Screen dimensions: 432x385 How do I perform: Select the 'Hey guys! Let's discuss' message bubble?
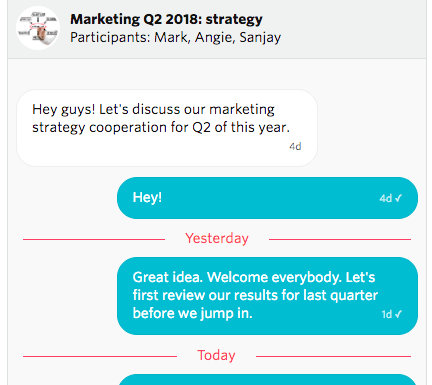(x=167, y=128)
